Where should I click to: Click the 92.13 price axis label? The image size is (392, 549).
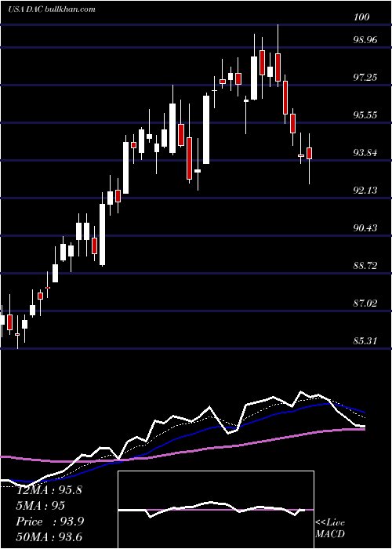tap(365, 190)
